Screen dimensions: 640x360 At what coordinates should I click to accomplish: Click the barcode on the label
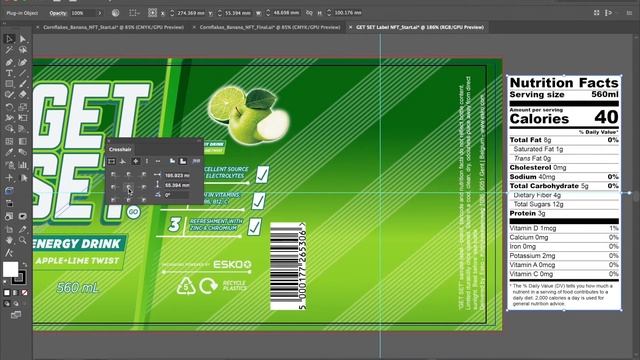click(x=288, y=266)
